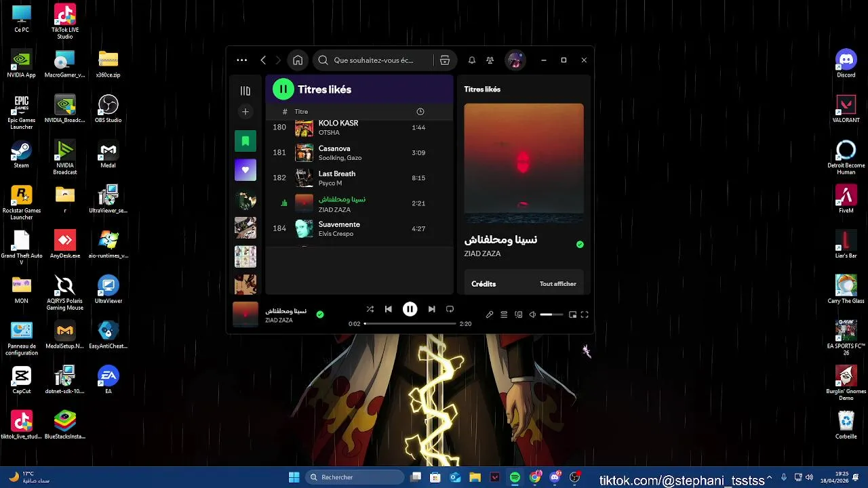Click the large sunset album cover
Viewport: 868px width, 488px height.
[524, 163]
